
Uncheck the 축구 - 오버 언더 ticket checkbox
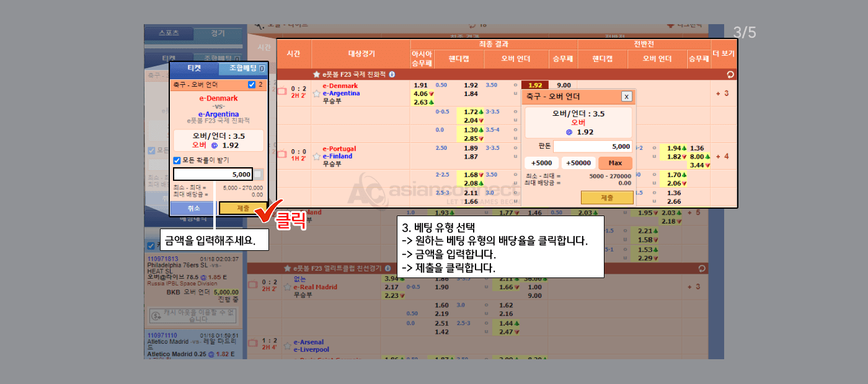tap(252, 85)
